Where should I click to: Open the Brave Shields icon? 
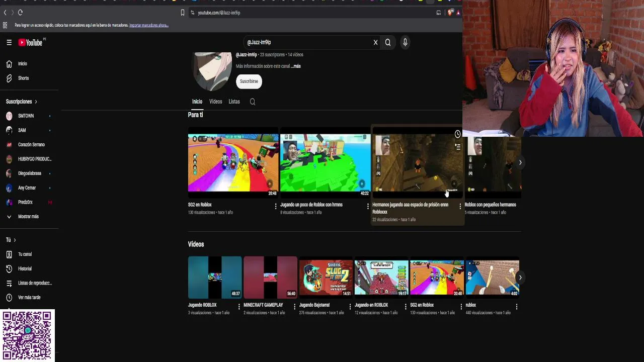[450, 13]
